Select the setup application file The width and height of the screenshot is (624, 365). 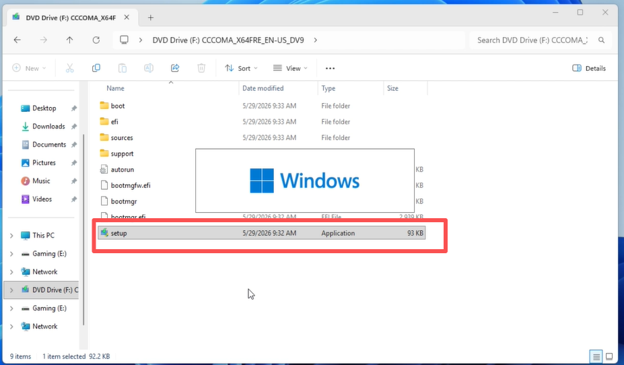(262, 233)
